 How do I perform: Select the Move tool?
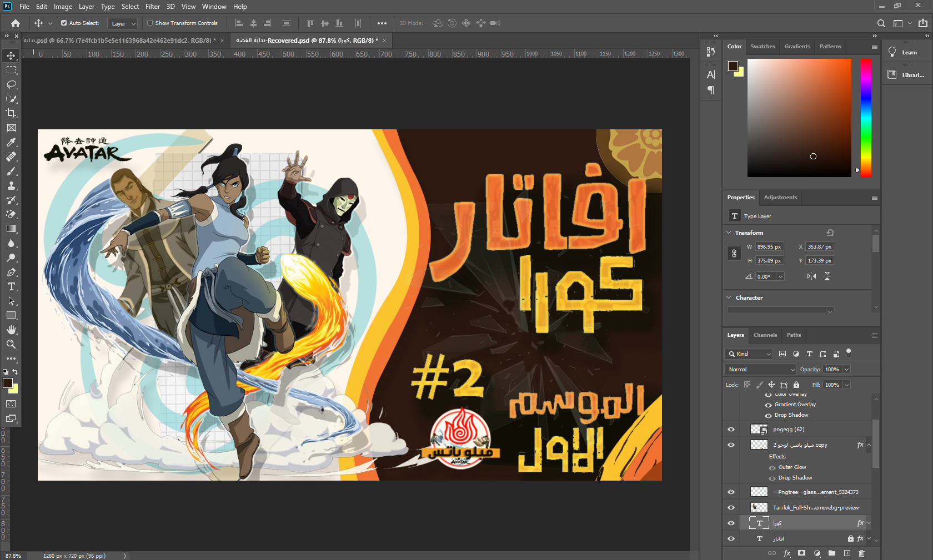tap(11, 56)
